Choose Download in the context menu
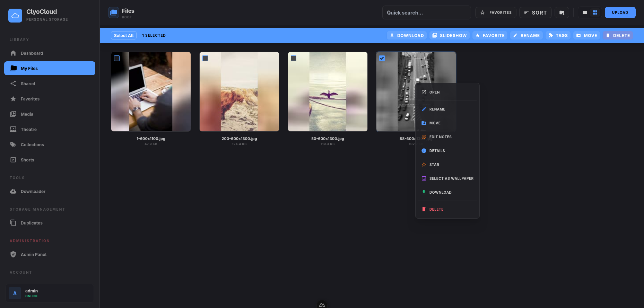The width and height of the screenshot is (644, 308). tap(447, 192)
